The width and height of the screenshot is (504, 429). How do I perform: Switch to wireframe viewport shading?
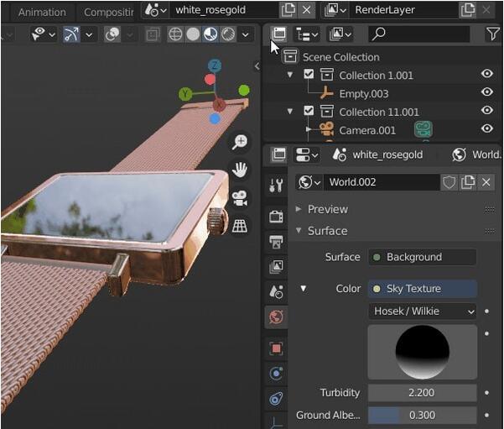[175, 34]
